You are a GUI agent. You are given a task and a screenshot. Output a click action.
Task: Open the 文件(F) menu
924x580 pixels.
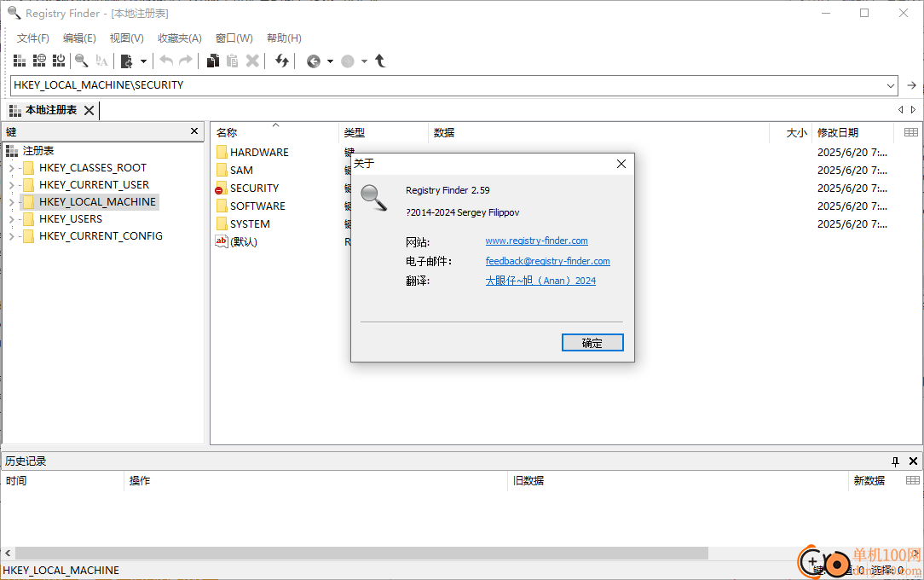coord(33,38)
